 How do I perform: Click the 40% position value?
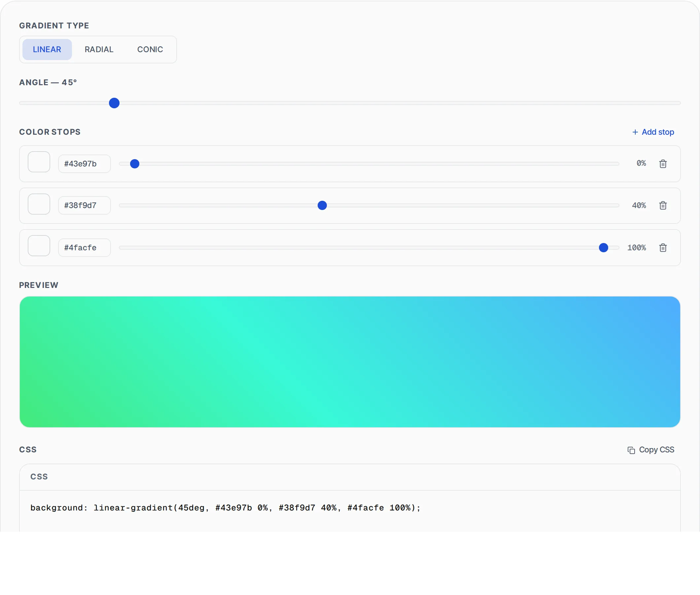(x=639, y=205)
